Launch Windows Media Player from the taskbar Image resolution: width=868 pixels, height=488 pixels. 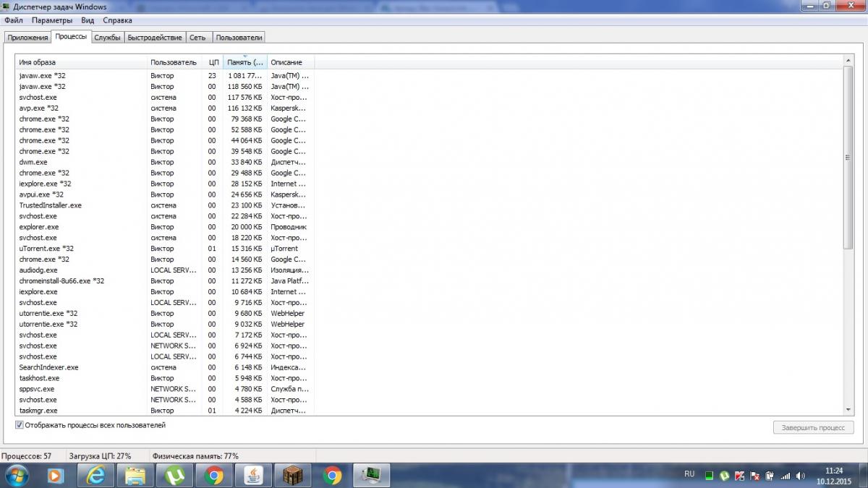pyautogui.click(x=55, y=475)
